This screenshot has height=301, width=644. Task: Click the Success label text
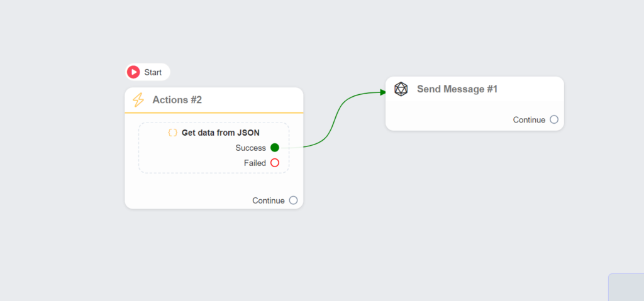[250, 148]
